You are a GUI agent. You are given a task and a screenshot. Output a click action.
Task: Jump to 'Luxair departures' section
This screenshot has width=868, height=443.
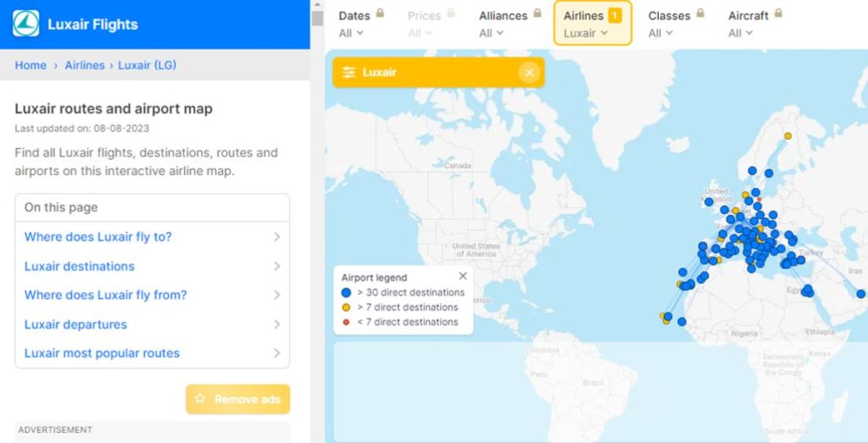[75, 324]
